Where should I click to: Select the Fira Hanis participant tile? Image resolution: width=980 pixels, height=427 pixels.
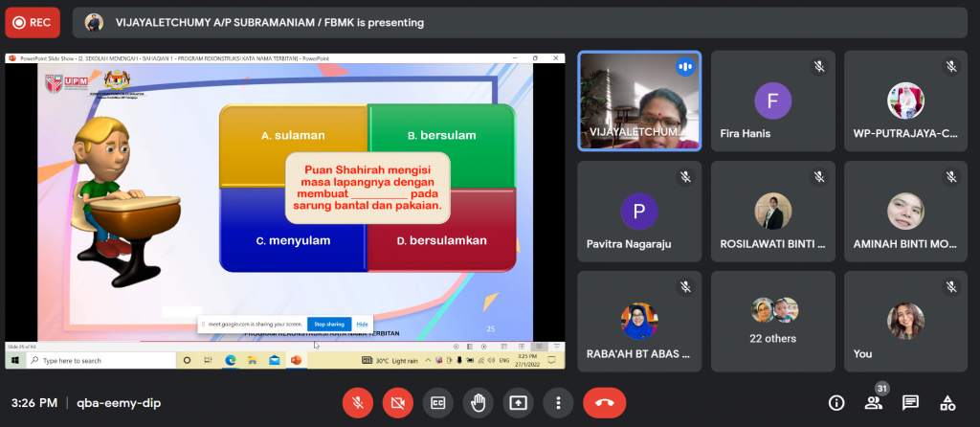pyautogui.click(x=773, y=100)
